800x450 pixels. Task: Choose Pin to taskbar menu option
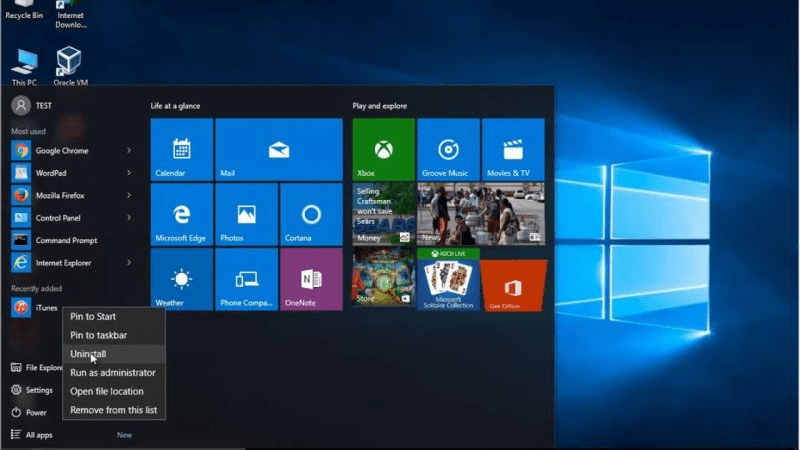point(98,335)
